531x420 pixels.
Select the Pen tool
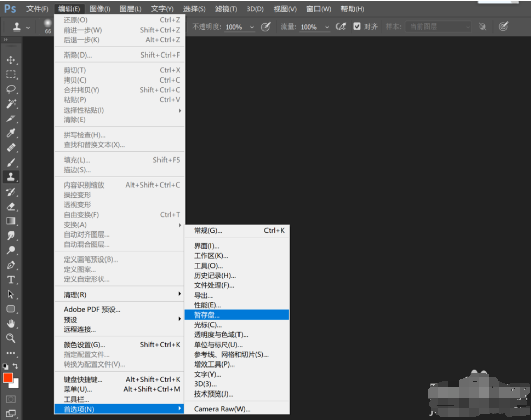click(x=11, y=265)
